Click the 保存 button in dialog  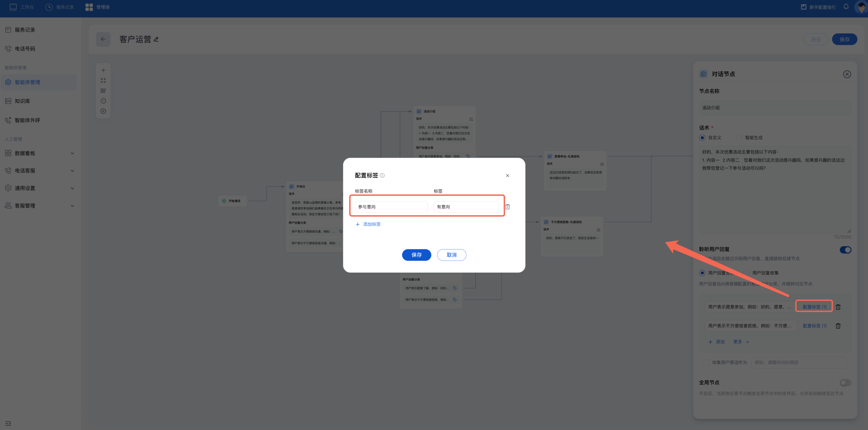tap(416, 255)
